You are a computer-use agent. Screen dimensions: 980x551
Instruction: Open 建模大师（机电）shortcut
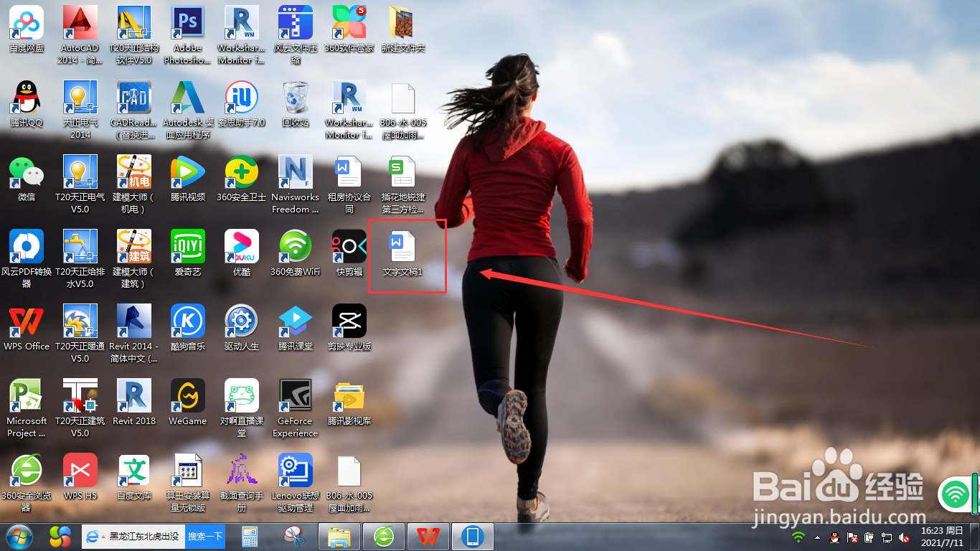coord(134,184)
